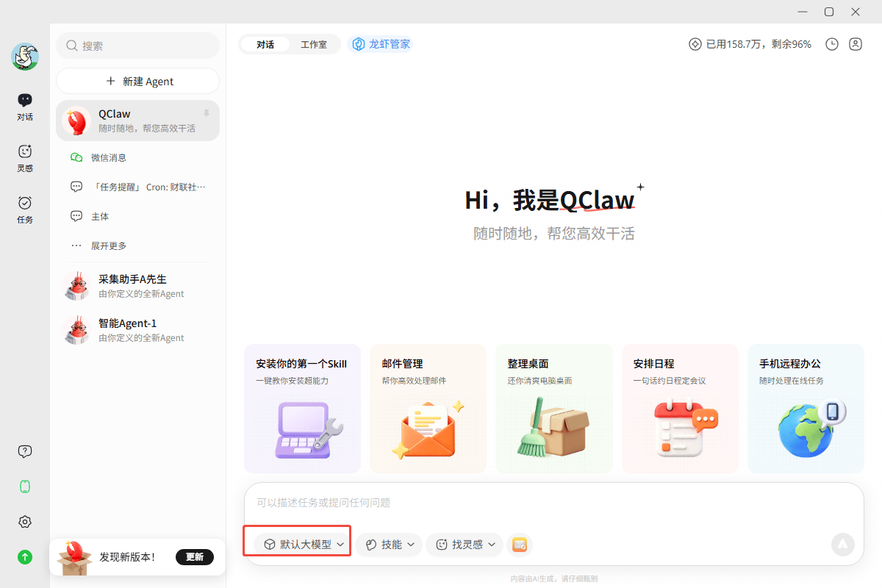Click the 已用158.7万，剩余96% usage text

tap(759, 44)
